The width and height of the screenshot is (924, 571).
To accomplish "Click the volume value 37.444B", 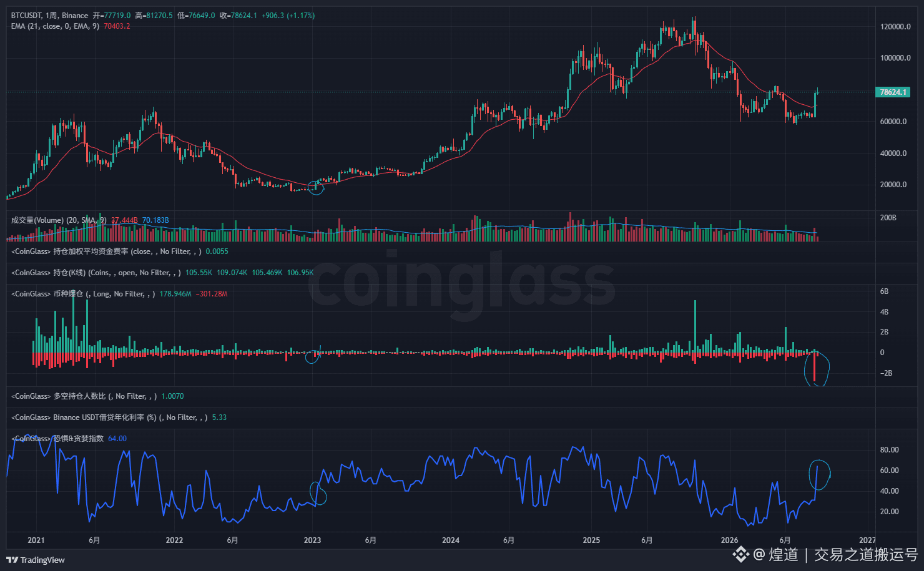I will [x=124, y=220].
